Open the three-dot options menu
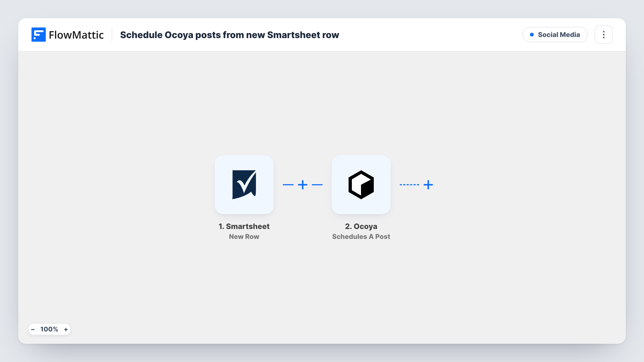Image resolution: width=644 pixels, height=362 pixels. coord(603,35)
